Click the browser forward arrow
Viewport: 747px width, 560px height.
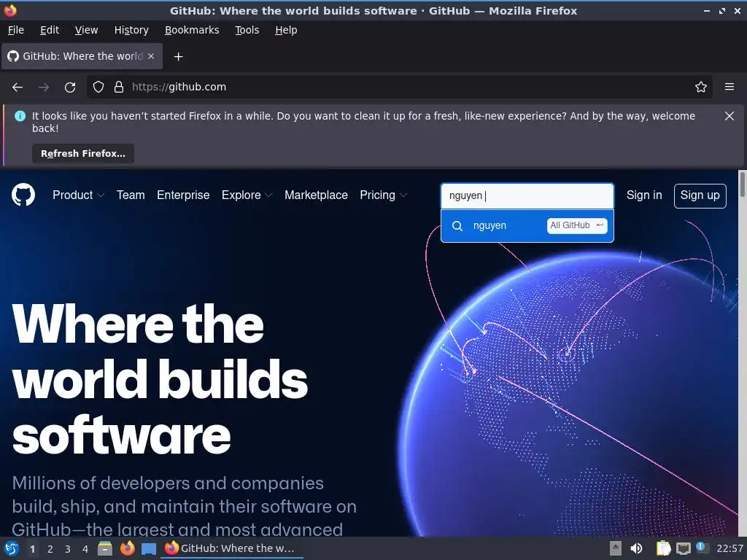click(44, 87)
